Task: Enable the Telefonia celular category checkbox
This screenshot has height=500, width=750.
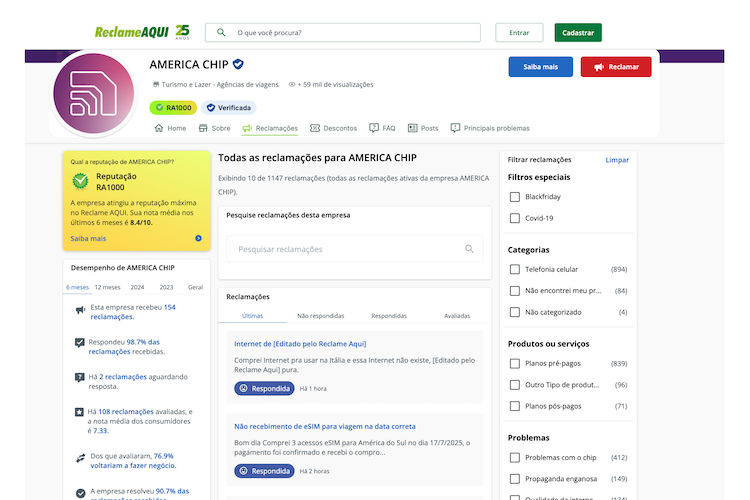Action: pos(515,269)
